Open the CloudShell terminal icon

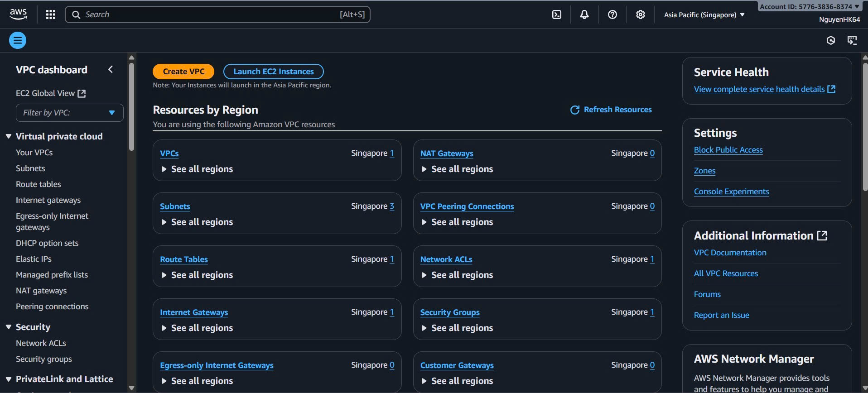point(557,14)
